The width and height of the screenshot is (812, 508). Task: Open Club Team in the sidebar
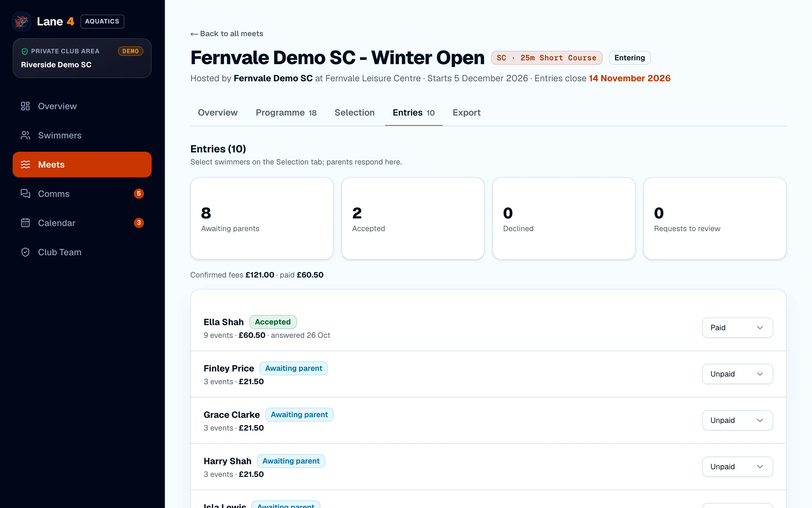82,252
